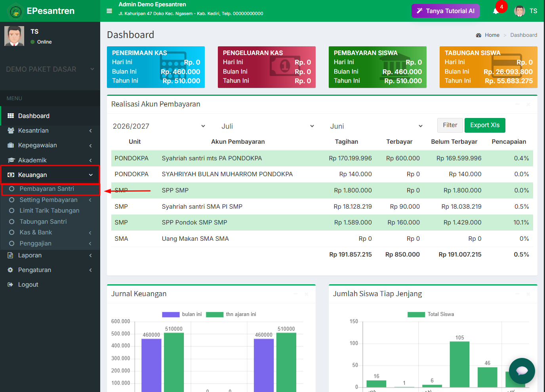The width and height of the screenshot is (545, 392).
Task: Click the Kesantrian users icon
Action: (x=11, y=131)
